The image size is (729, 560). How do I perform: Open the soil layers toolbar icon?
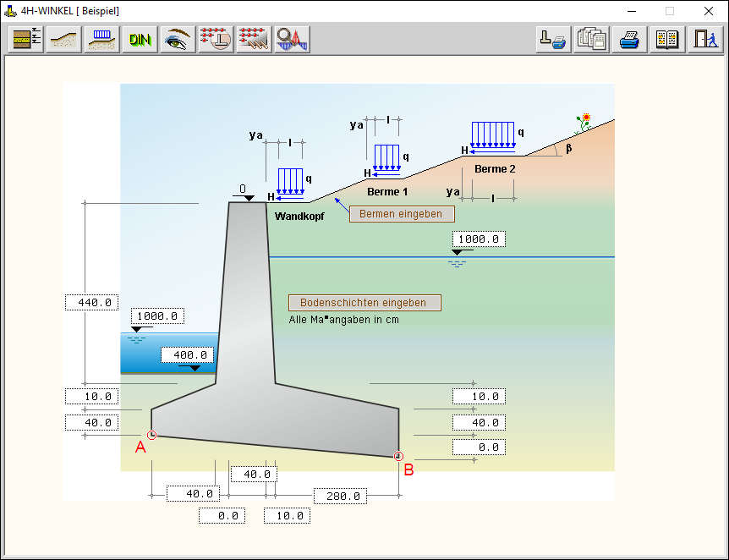28,40
